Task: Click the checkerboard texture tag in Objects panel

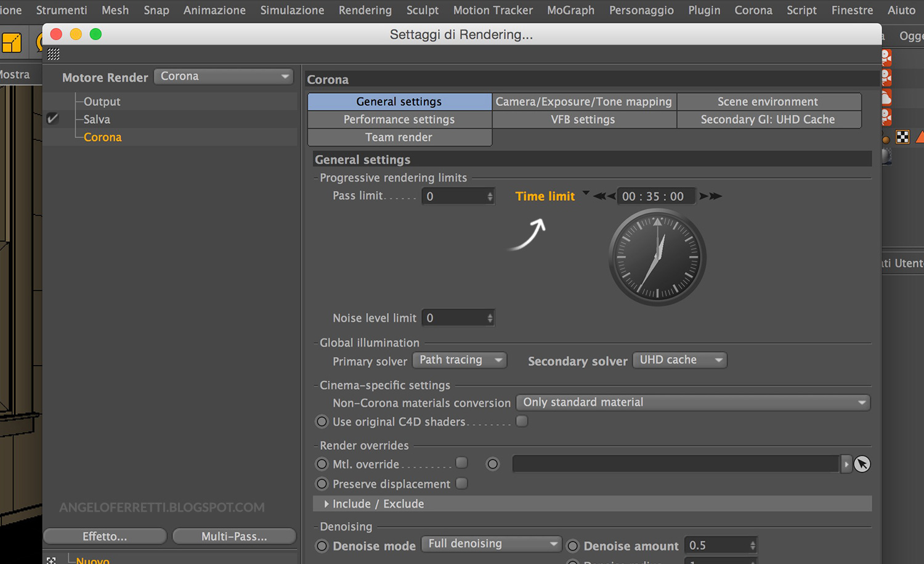Action: [902, 137]
